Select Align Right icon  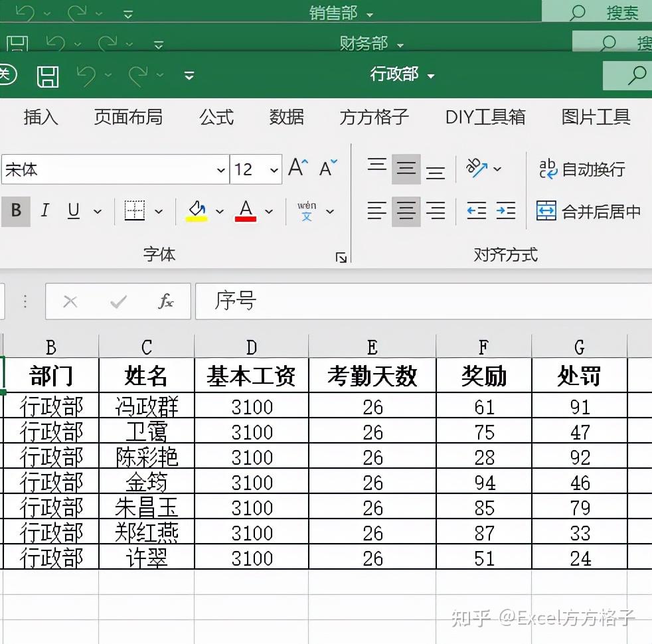pyautogui.click(x=436, y=210)
